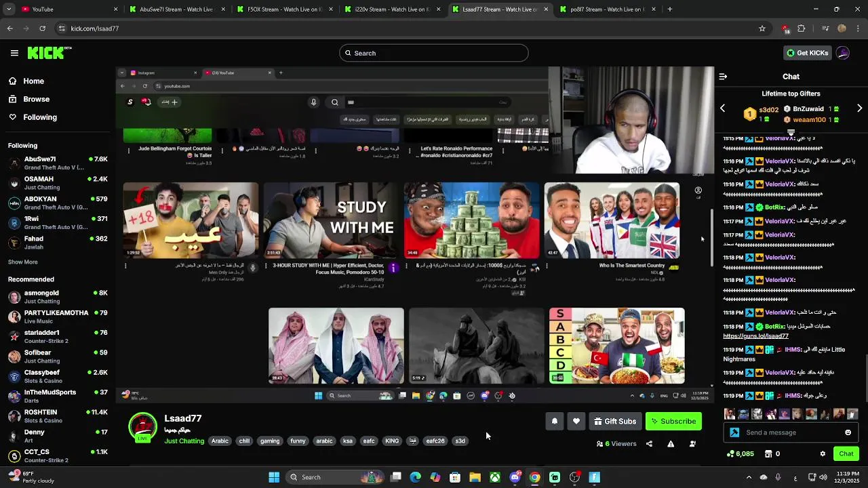Go back in browser history
Image resolution: width=868 pixels, height=488 pixels.
10,28
